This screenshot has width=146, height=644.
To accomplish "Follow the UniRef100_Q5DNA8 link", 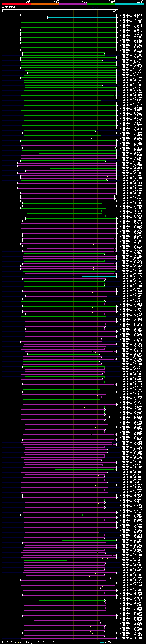I will (131, 80).
